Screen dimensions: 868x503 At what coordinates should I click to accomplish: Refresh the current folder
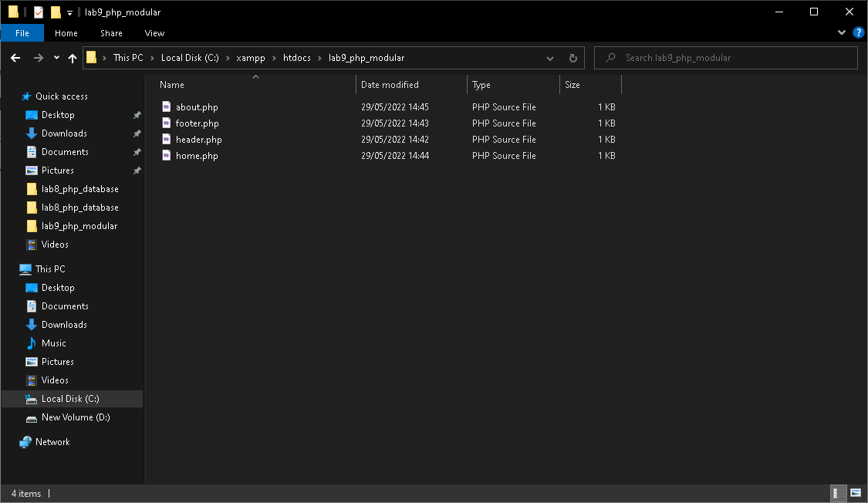tap(573, 58)
